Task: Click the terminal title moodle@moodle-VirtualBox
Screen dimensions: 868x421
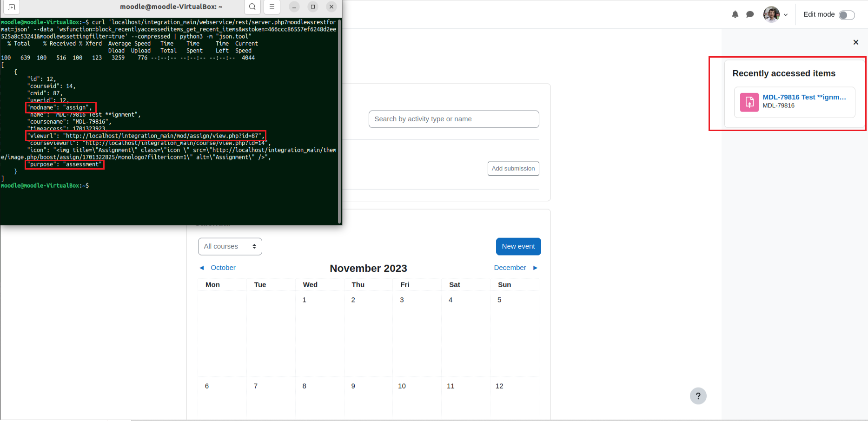Action: pyautogui.click(x=171, y=7)
